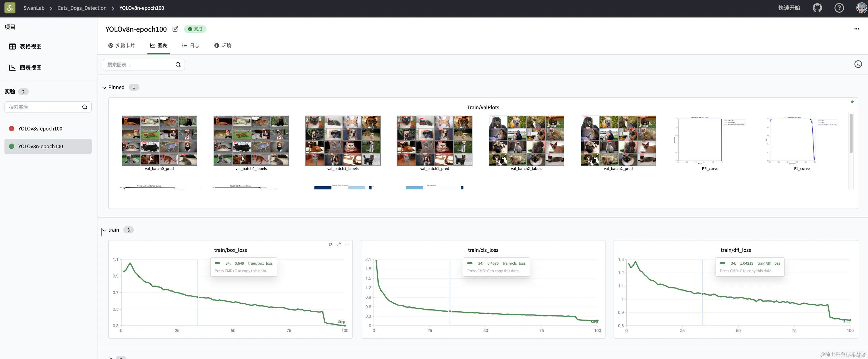868x359 pixels.
Task: Open the 快速开始 link
Action: [x=789, y=8]
